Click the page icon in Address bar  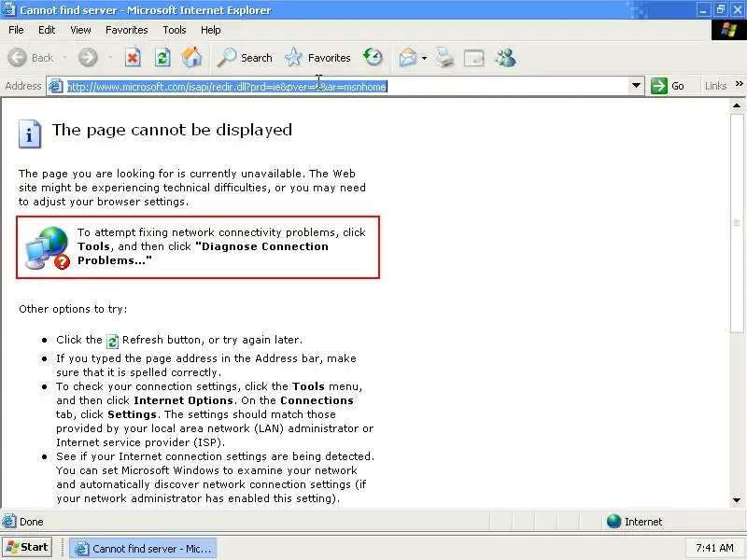pyautogui.click(x=56, y=86)
